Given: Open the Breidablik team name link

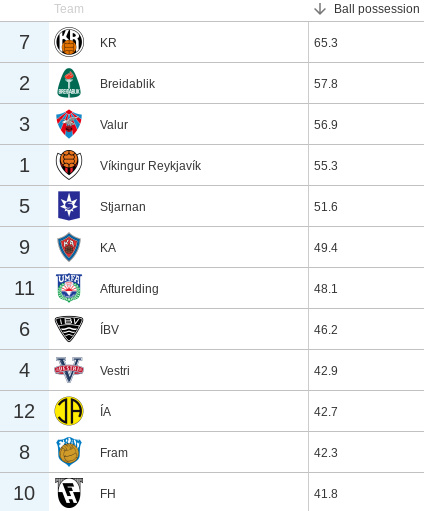Looking at the screenshot, I should click(x=127, y=84).
